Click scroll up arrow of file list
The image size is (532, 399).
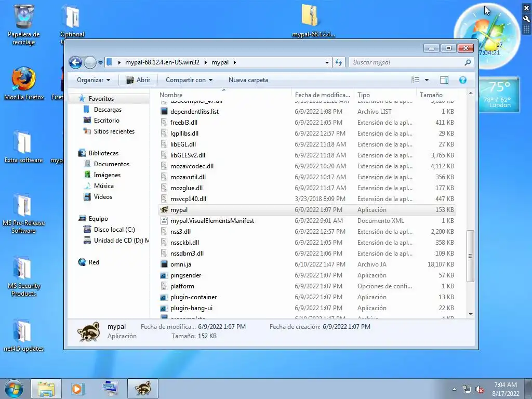coord(471,94)
